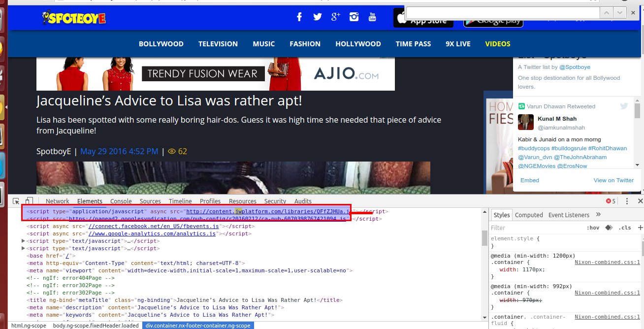This screenshot has height=329, width=644.
Task: Open the HOLLYWOOD menu item
Action: pyautogui.click(x=358, y=44)
